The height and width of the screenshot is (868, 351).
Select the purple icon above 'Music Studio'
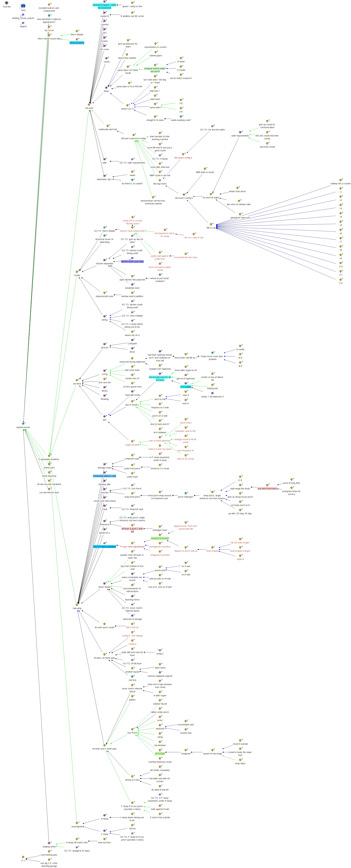104,584
